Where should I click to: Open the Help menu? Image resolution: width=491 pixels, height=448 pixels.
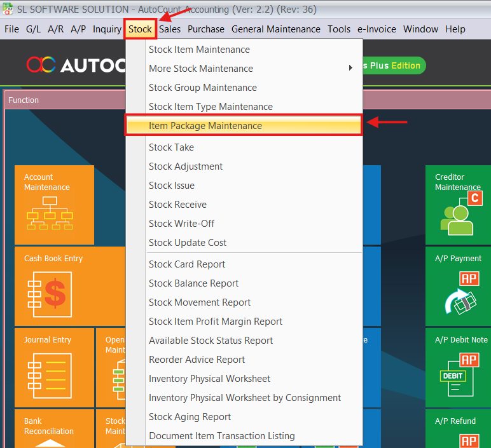coord(455,29)
